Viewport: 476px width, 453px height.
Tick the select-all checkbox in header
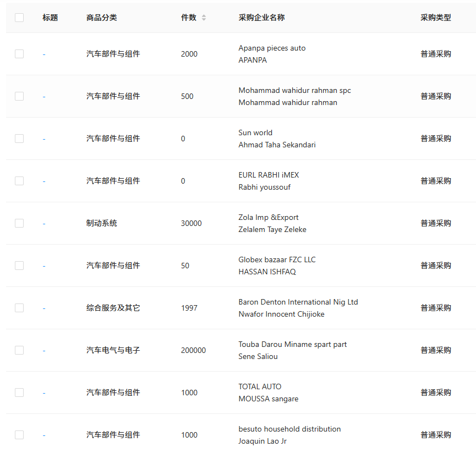(x=19, y=18)
